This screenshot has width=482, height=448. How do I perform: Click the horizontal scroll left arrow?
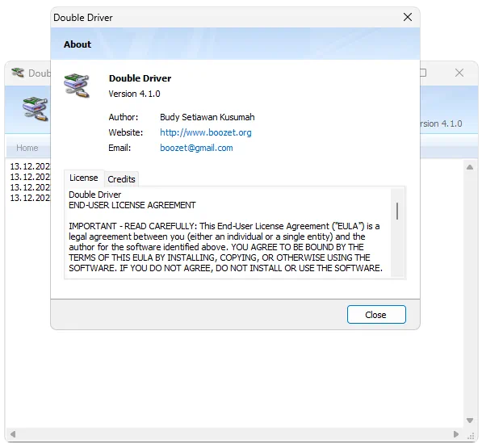[x=13, y=434]
